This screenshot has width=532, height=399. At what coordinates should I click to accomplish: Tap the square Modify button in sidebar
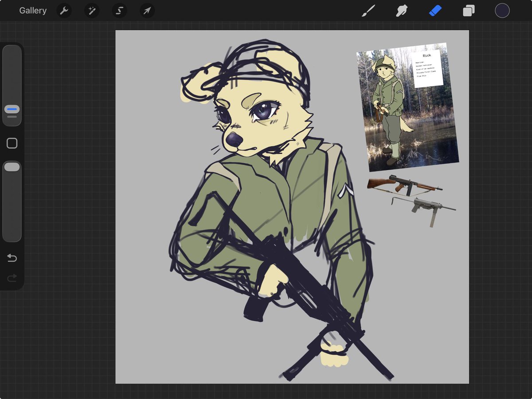pos(12,143)
